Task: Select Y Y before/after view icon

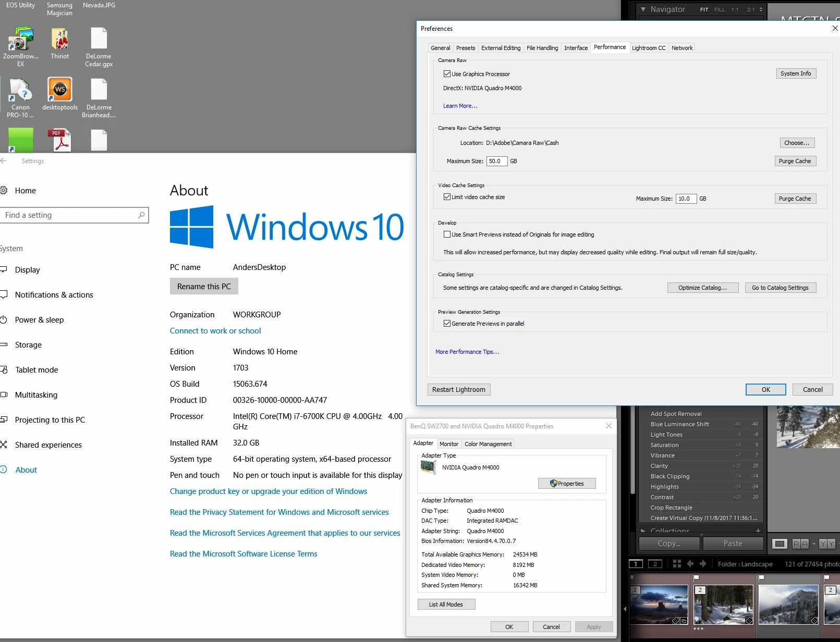Action: tap(827, 544)
